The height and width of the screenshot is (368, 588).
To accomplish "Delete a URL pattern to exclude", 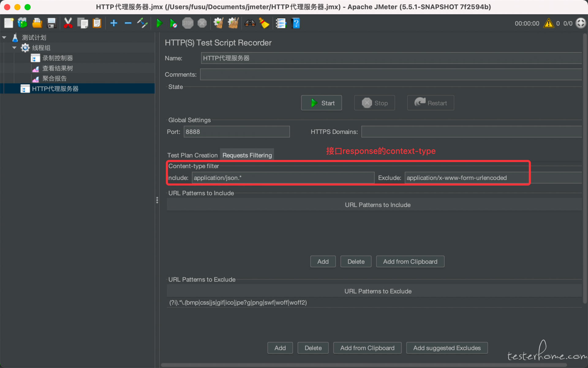I will click(313, 348).
